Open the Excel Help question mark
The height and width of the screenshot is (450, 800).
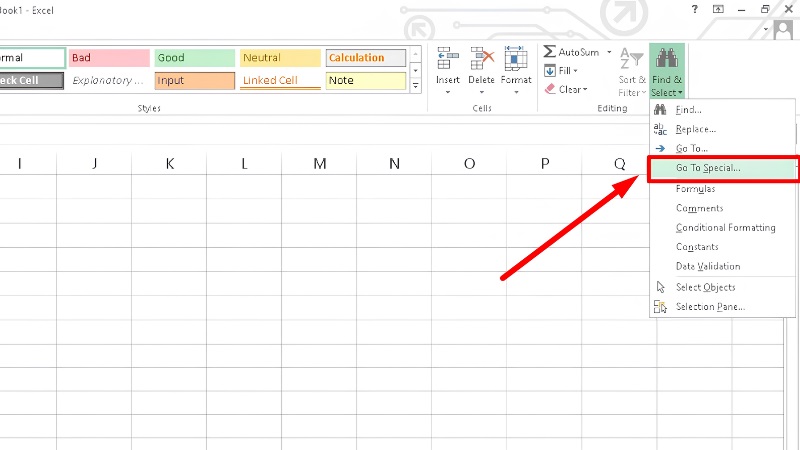point(694,9)
